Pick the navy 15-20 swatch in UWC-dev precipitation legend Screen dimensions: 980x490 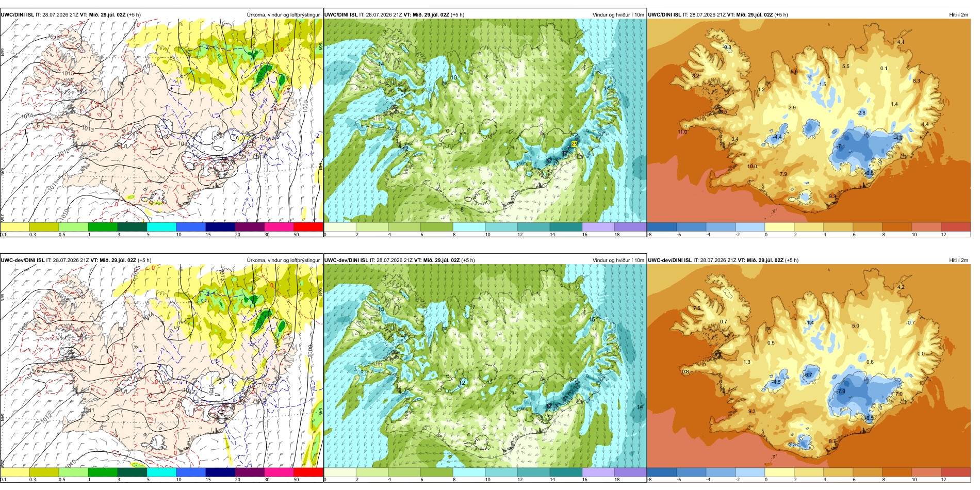click(x=220, y=472)
